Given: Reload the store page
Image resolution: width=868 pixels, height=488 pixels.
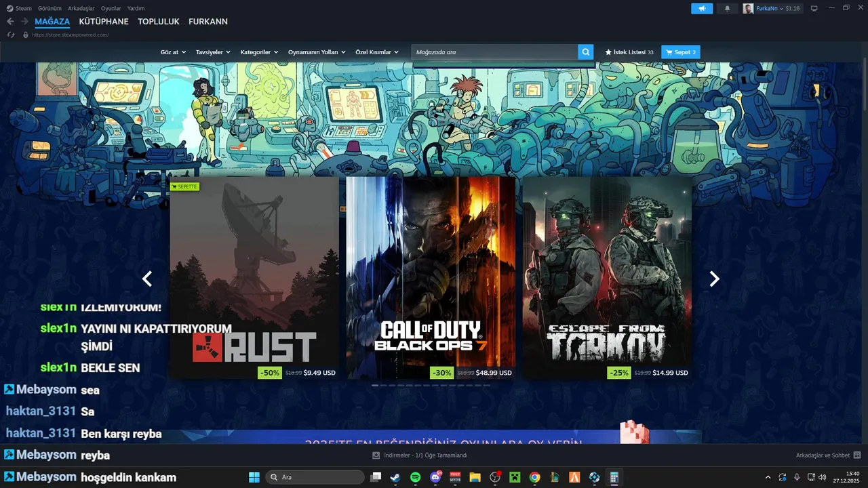Looking at the screenshot, I should coord(11,35).
